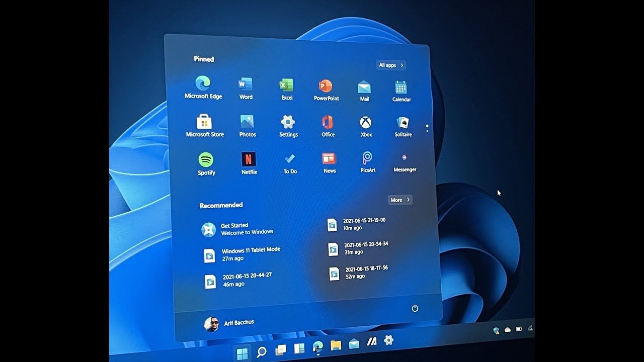Image resolution: width=644 pixels, height=362 pixels.
Task: Open the Solitaire pinned app
Action: coord(403,127)
